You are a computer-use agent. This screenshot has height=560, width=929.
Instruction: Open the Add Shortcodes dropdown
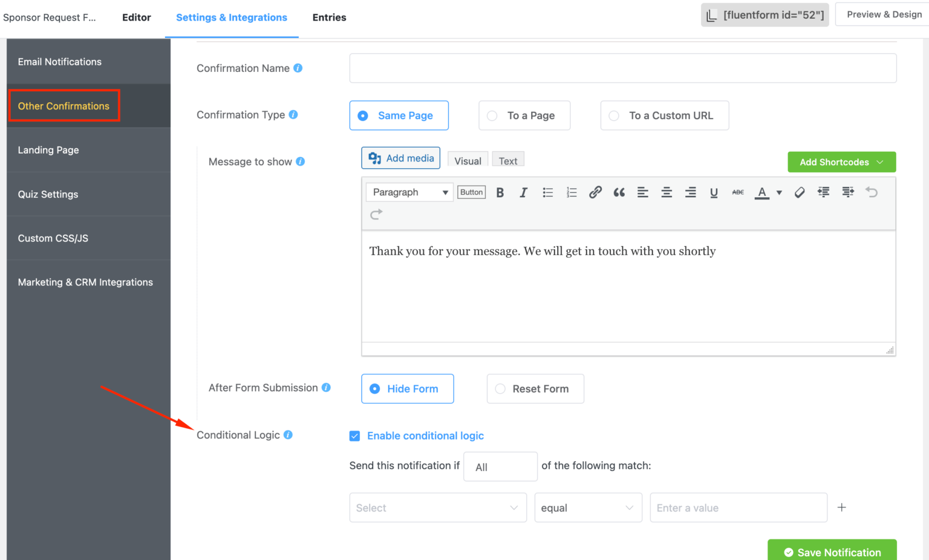point(841,161)
